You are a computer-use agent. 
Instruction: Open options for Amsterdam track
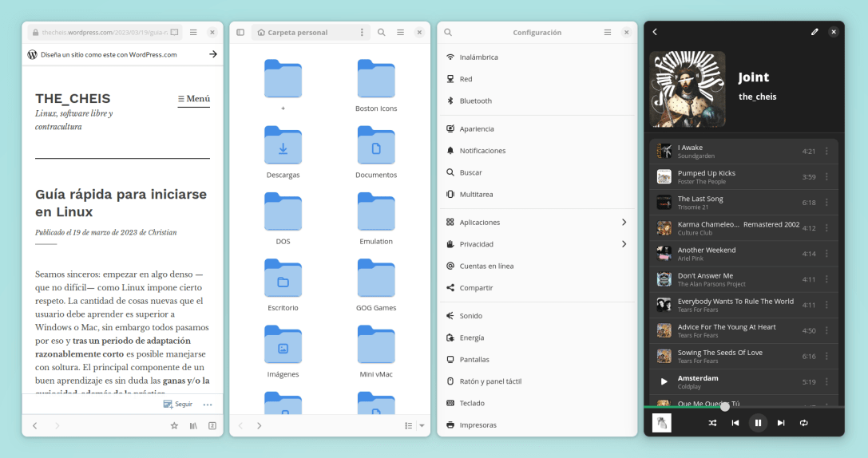826,381
